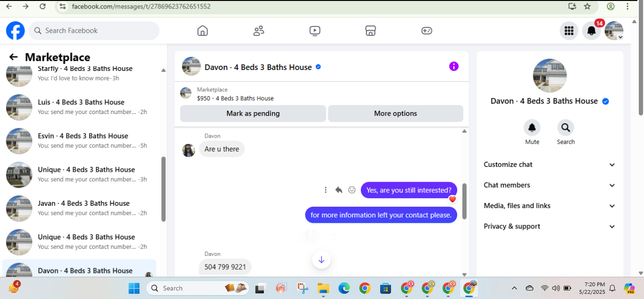The width and height of the screenshot is (644, 299).
Task: Open the Marketplace storefront icon
Action: click(371, 31)
